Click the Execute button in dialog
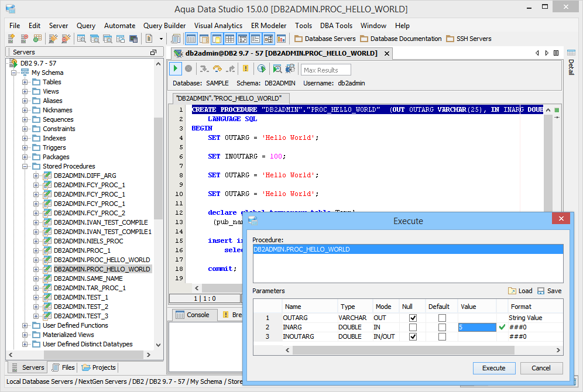Screen dimensions: 583x392 point(493,368)
